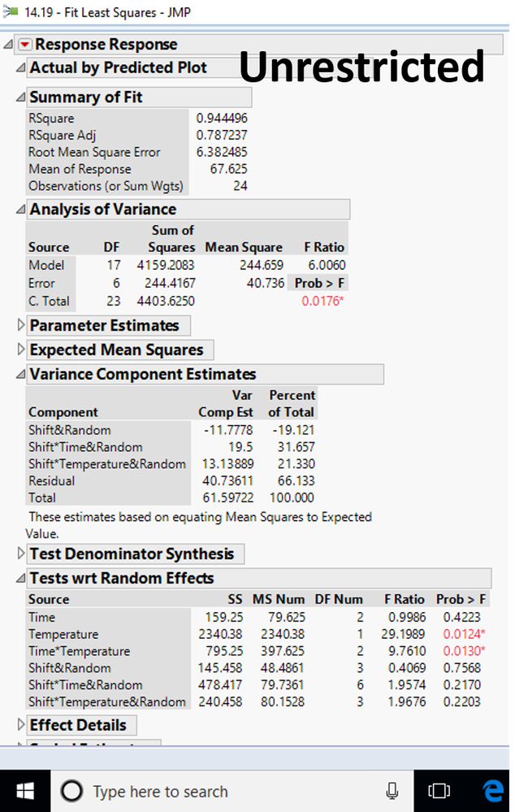The width and height of the screenshot is (515, 812).
Task: Select Time*Temperature SS value 795.25
Action: (x=224, y=651)
